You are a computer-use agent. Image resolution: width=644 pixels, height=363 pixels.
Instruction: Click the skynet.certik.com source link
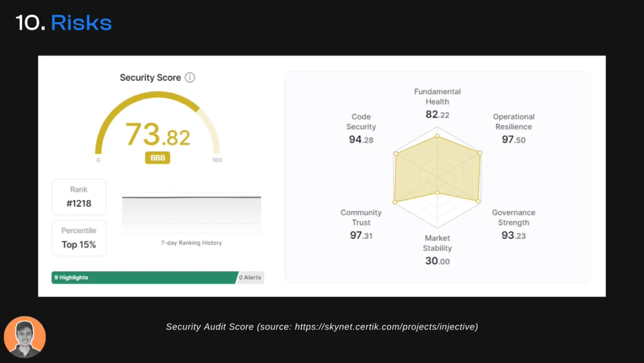pos(386,327)
